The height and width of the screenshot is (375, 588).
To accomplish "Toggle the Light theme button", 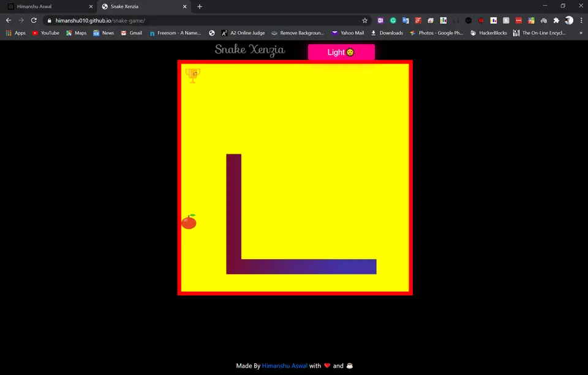I will point(341,52).
